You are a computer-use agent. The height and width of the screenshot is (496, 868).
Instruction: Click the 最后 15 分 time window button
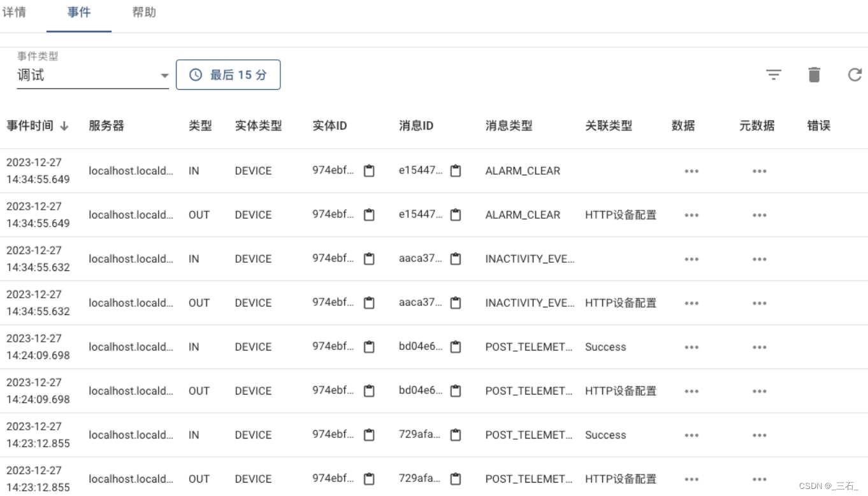click(228, 75)
